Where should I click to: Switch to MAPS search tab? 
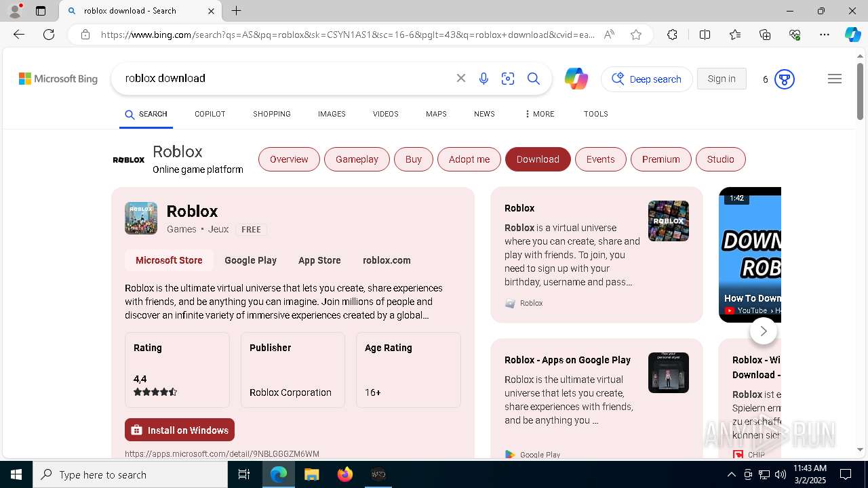[436, 114]
